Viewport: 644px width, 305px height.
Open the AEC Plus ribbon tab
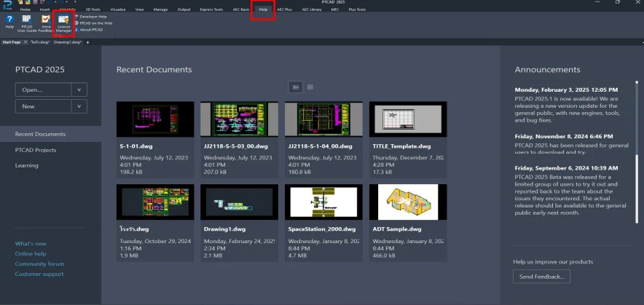(284, 9)
